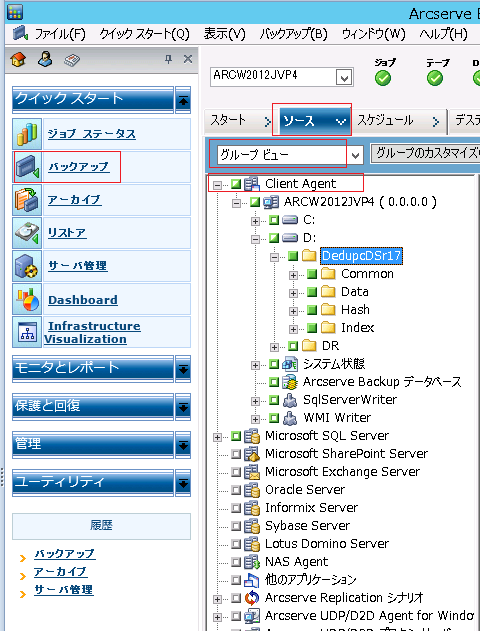Viewport: 480px width, 631px height.
Task: Click the Customize Group button
Action: pos(425,154)
